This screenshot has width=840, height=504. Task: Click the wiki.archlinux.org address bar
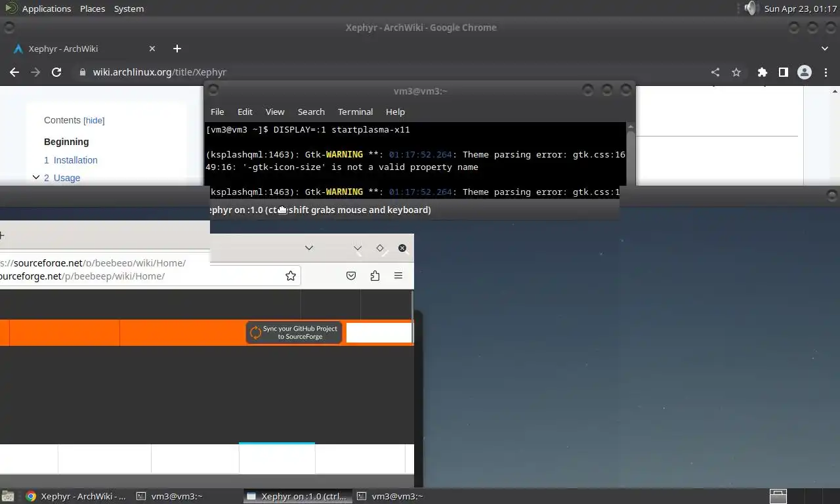pyautogui.click(x=159, y=72)
